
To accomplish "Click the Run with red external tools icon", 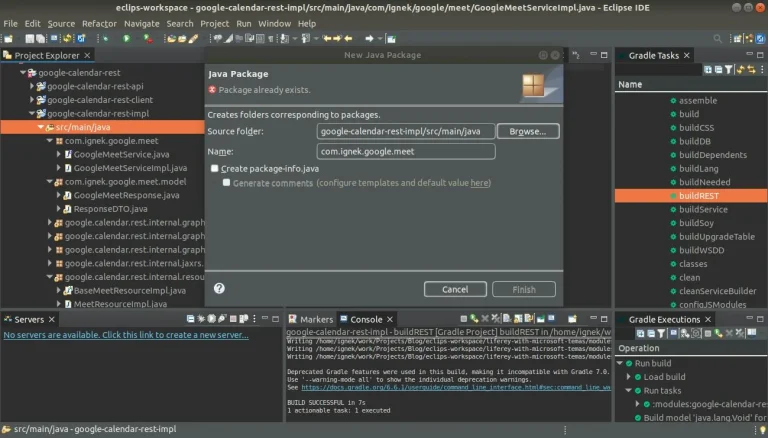I will click(147, 38).
